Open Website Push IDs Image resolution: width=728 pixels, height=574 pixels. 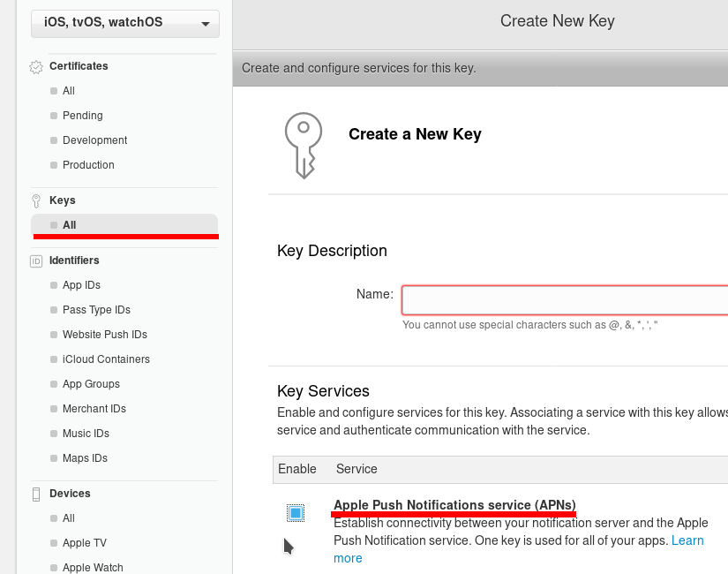104,335
